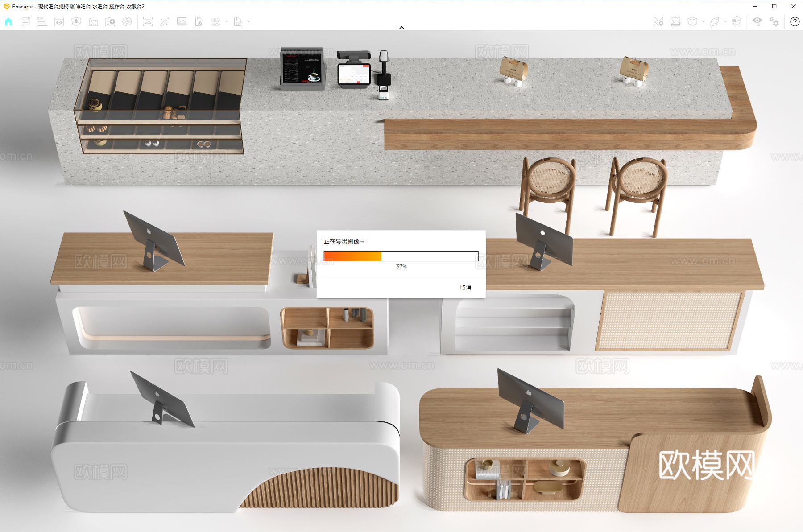Click the cube Rendering Style icon
This screenshot has height=532, width=803.
click(x=692, y=21)
